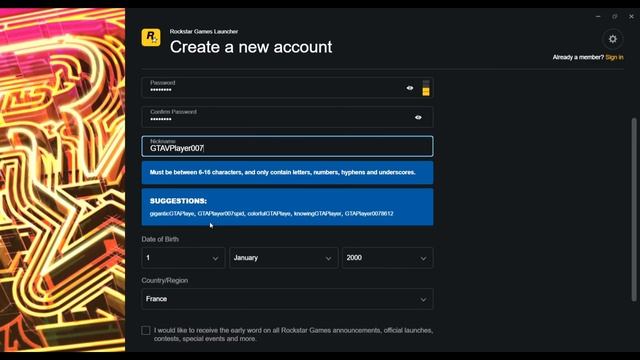Reveal Confirm Password using its eye icon
This screenshot has width=640, height=360.
[418, 117]
